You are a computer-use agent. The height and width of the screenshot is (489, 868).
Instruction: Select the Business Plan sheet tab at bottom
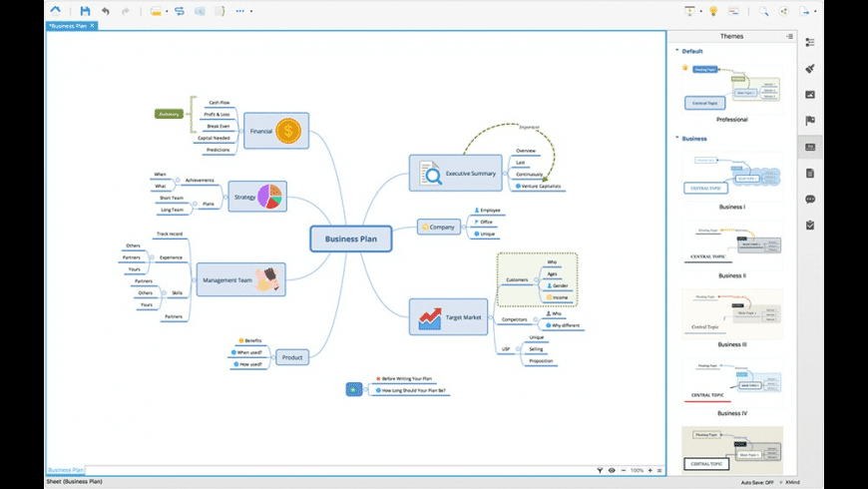pyautogui.click(x=66, y=470)
